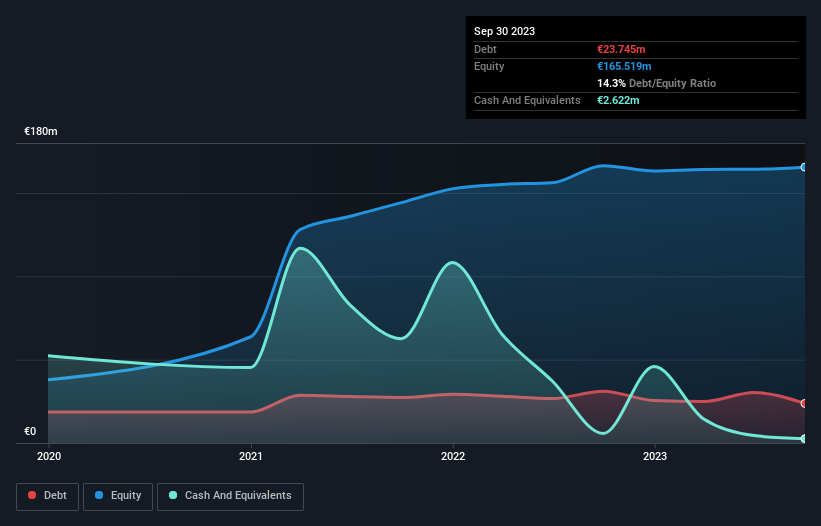Click the tooltip's Debt row label

(485, 49)
